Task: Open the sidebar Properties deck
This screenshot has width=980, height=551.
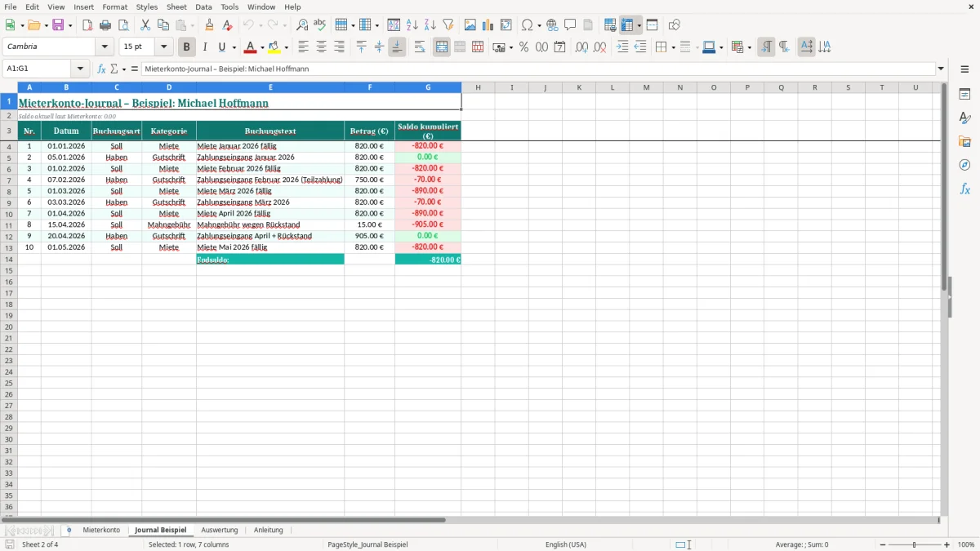Action: click(965, 95)
